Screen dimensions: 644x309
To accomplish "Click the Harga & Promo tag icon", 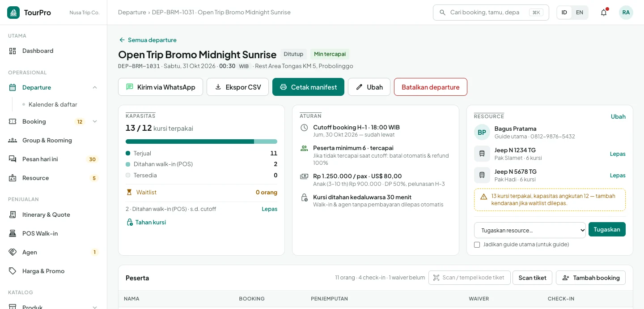I will point(13,271).
